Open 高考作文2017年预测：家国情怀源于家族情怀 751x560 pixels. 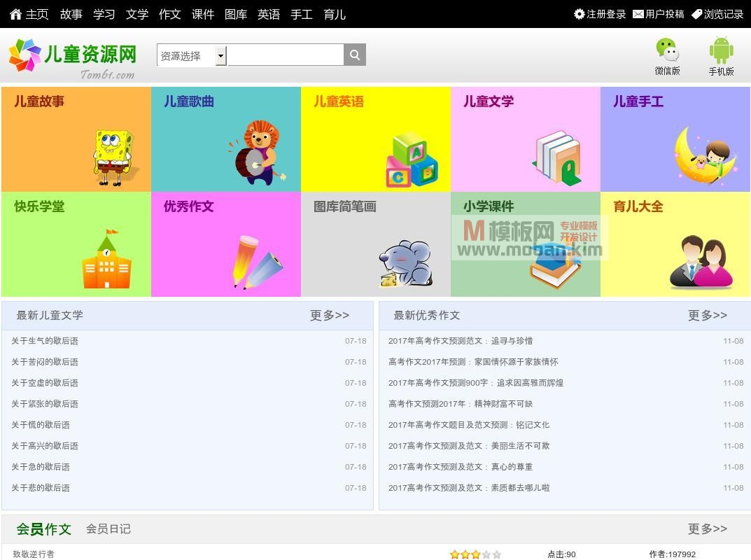(473, 362)
